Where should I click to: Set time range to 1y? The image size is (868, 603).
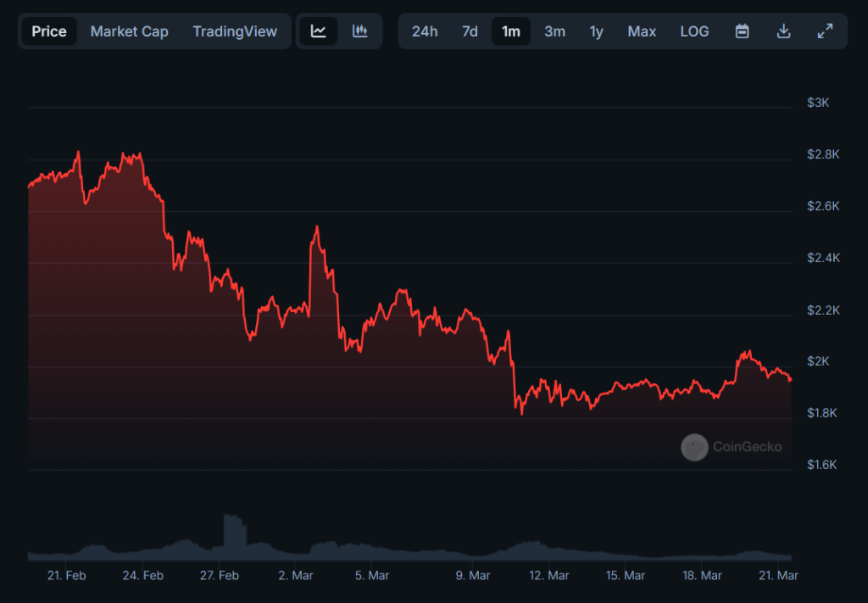click(596, 31)
